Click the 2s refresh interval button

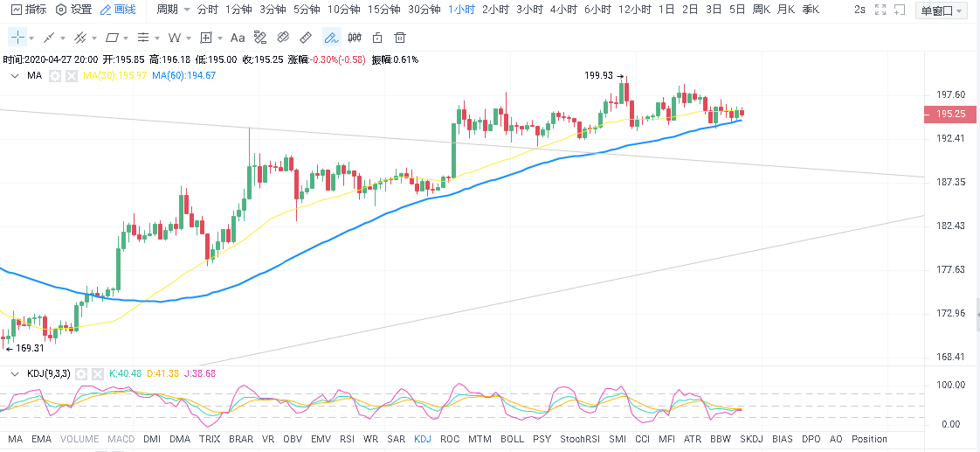(860, 10)
